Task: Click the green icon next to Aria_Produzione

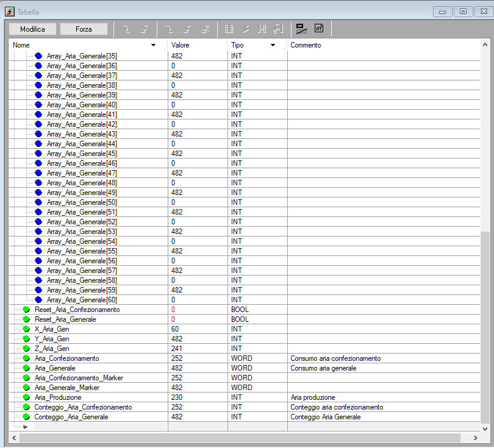Action: point(26,397)
